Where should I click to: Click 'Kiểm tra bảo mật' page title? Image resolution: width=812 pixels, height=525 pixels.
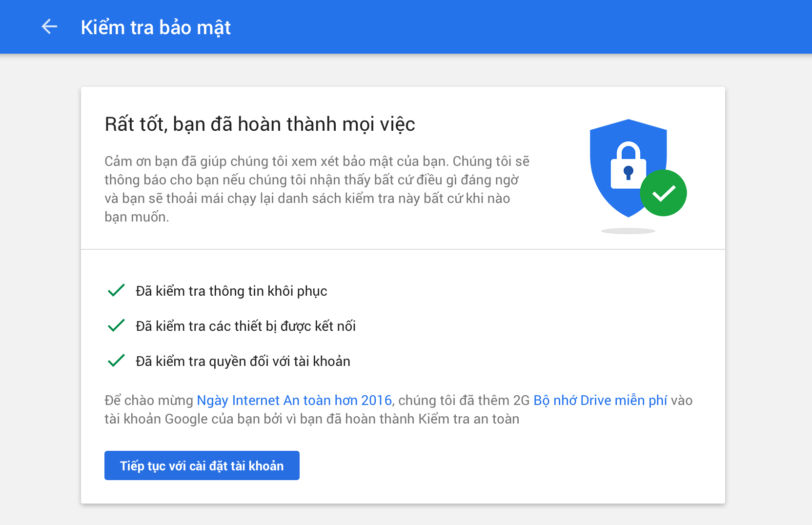(156, 27)
